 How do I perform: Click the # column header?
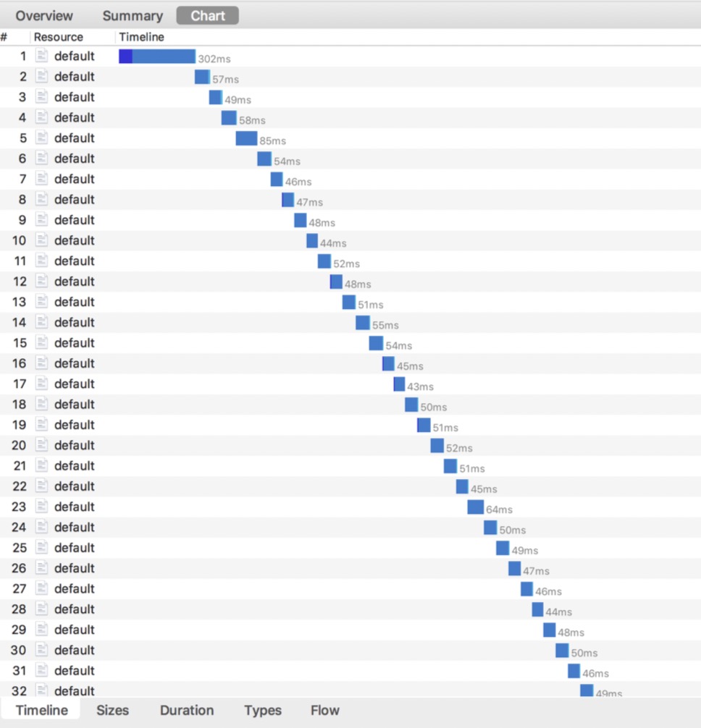4,37
